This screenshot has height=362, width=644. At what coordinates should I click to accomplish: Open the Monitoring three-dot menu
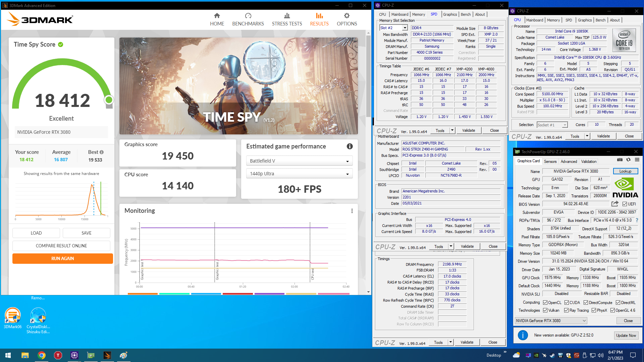(352, 211)
